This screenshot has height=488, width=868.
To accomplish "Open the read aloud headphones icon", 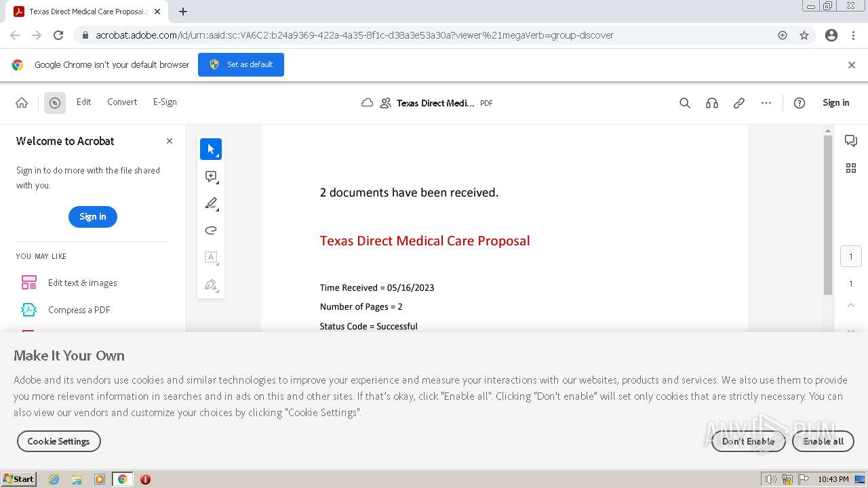I will tap(712, 103).
